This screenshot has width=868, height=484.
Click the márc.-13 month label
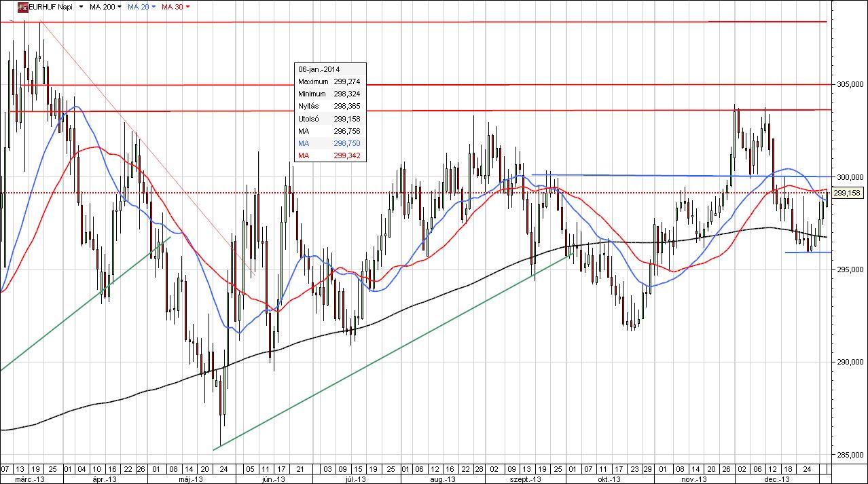[31, 479]
